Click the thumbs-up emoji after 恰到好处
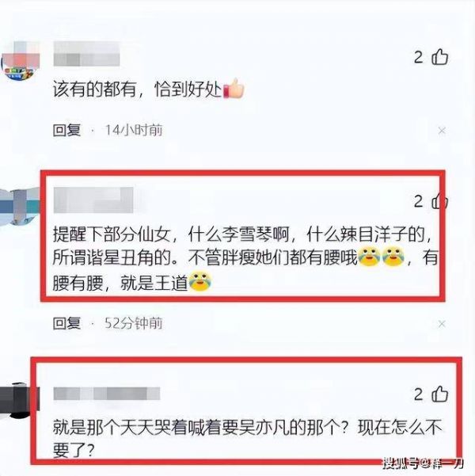Screen dimensions: 475x476 coord(234,89)
